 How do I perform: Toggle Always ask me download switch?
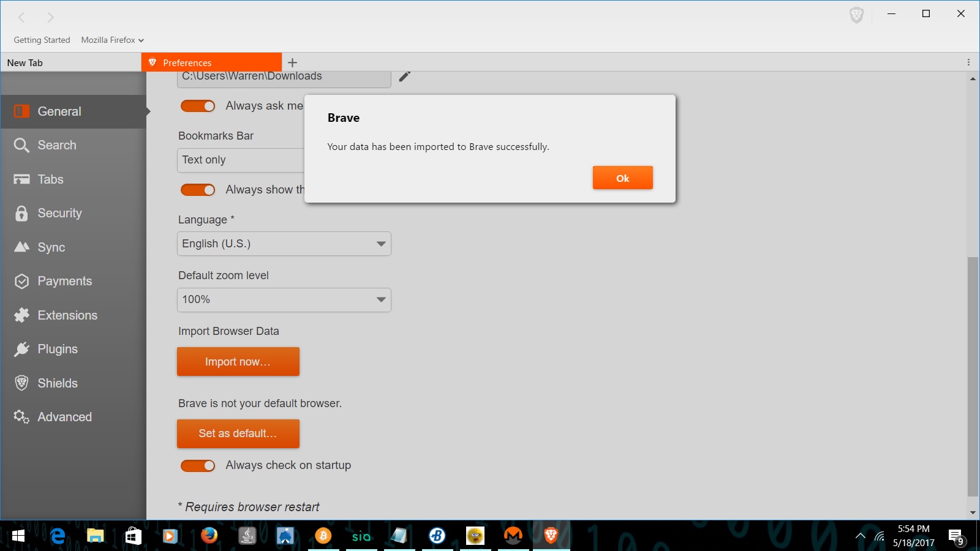tap(198, 106)
